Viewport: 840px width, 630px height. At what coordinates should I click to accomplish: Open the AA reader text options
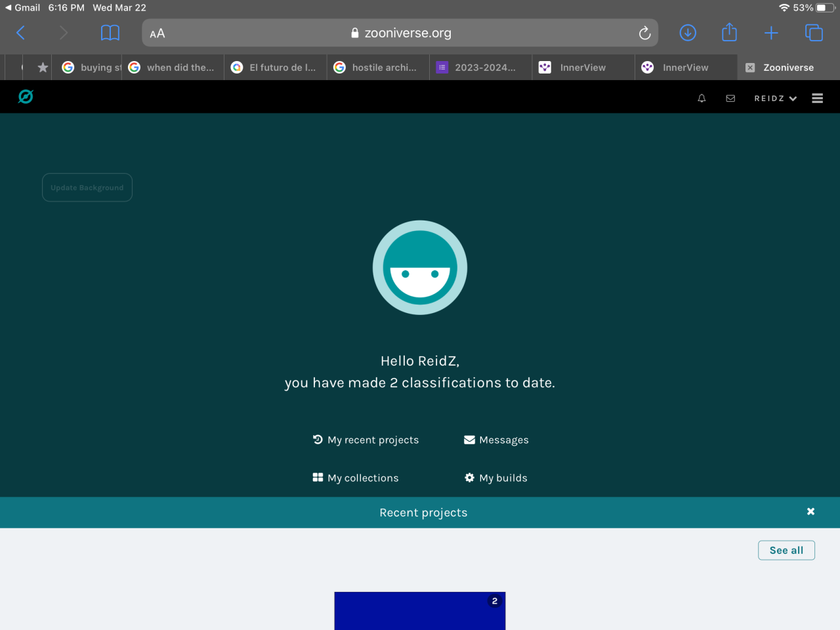point(157,33)
